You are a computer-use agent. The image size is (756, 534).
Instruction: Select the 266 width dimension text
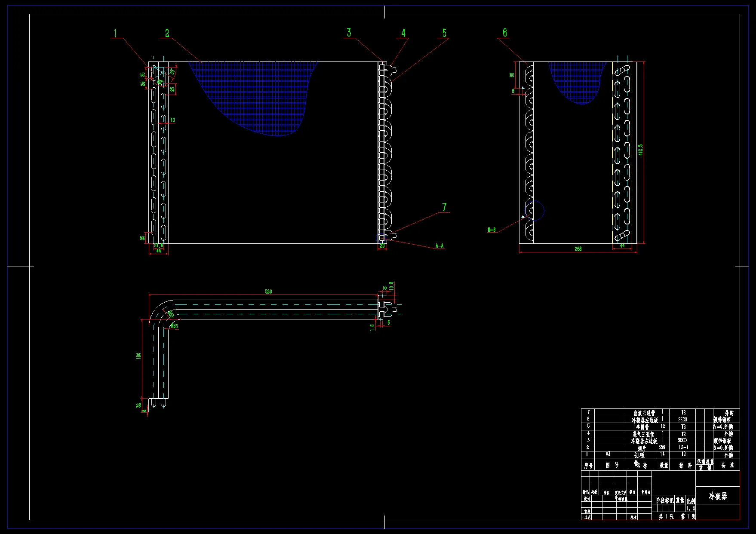pos(578,249)
